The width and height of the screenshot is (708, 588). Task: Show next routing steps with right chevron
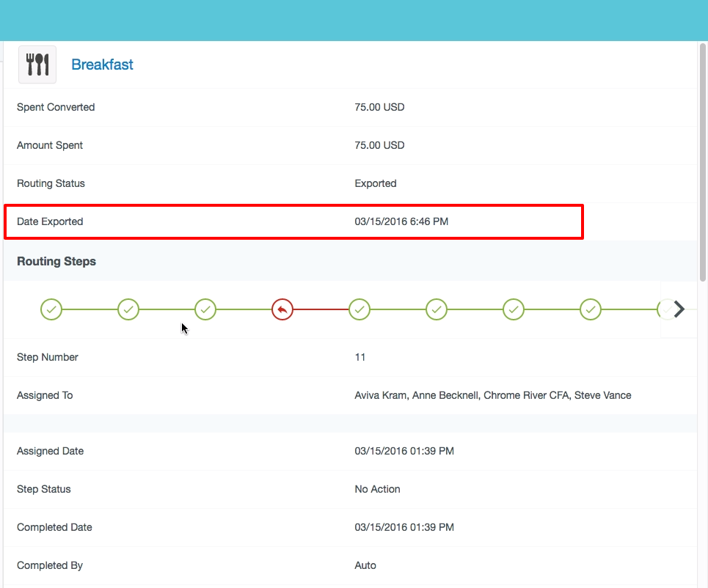point(679,309)
